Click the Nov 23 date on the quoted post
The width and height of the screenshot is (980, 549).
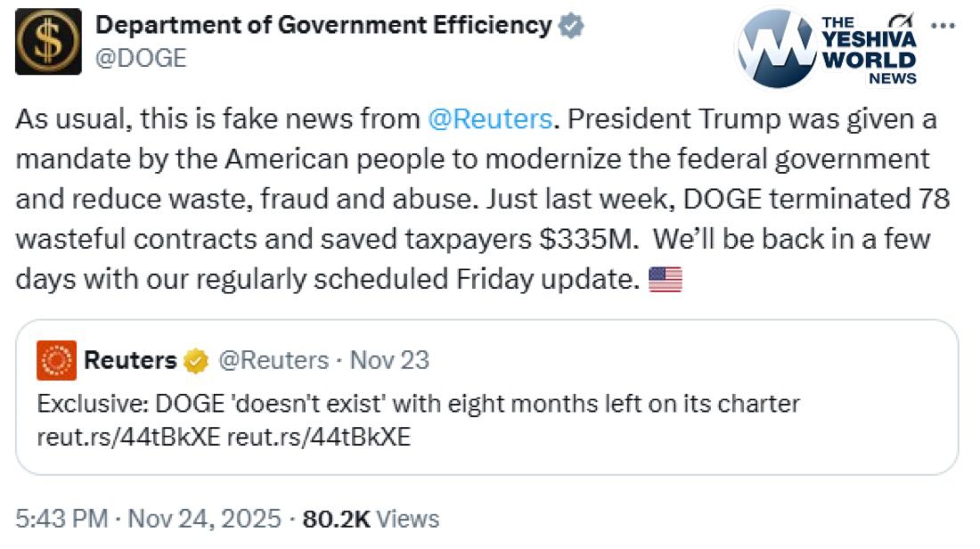coord(389,360)
